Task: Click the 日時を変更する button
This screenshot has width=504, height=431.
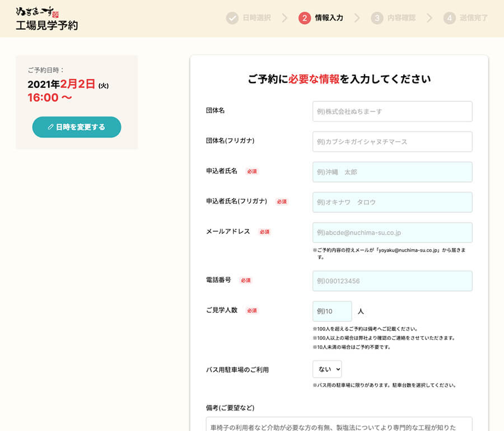Action: 77,127
